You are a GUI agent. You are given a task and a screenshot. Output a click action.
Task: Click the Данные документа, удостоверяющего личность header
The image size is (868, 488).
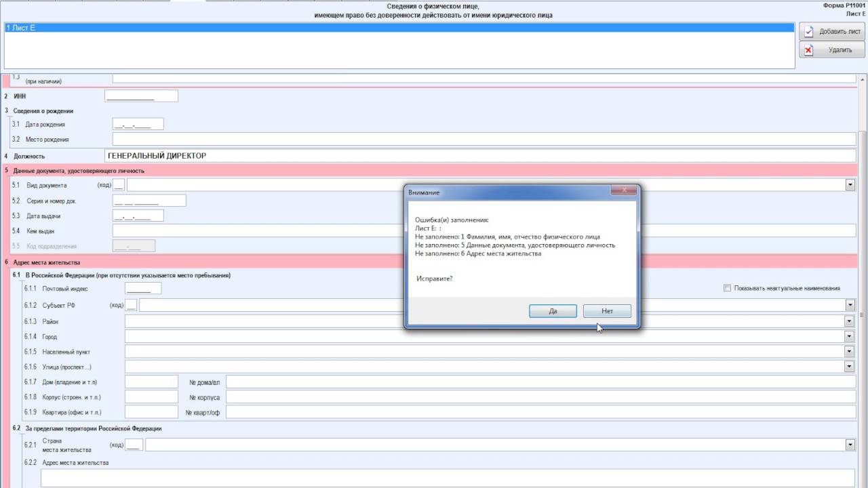[x=79, y=171]
